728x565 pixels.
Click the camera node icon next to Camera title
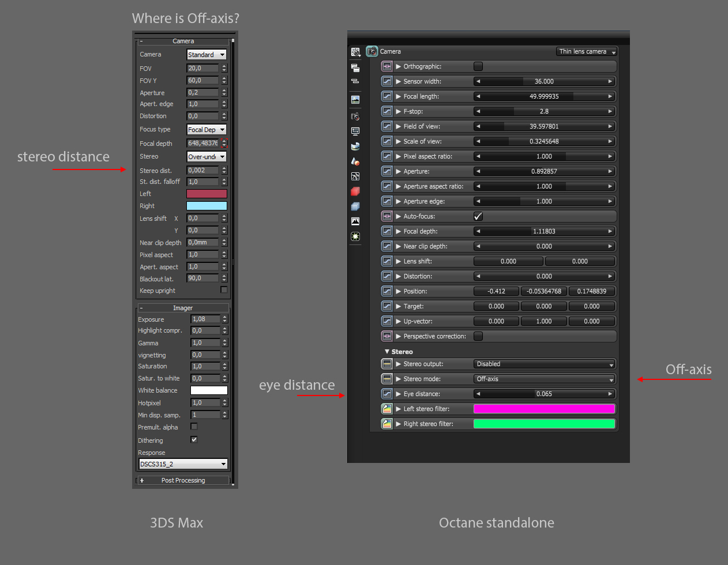(372, 51)
